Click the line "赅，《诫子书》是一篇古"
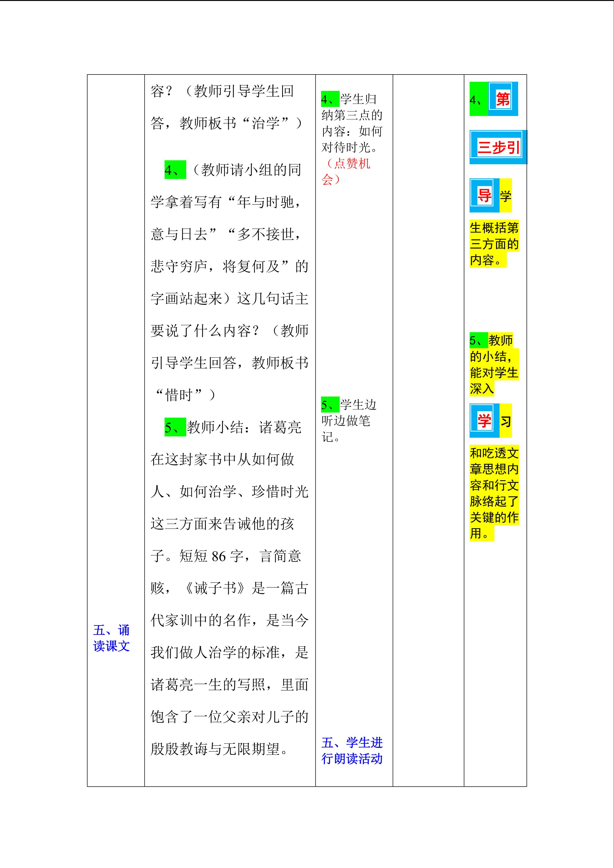The image size is (614, 868). click(230, 588)
